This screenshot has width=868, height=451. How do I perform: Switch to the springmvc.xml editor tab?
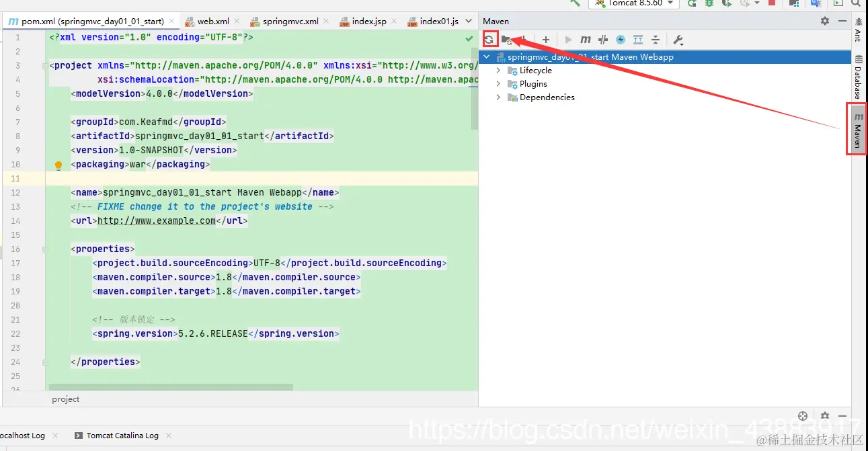click(x=290, y=21)
